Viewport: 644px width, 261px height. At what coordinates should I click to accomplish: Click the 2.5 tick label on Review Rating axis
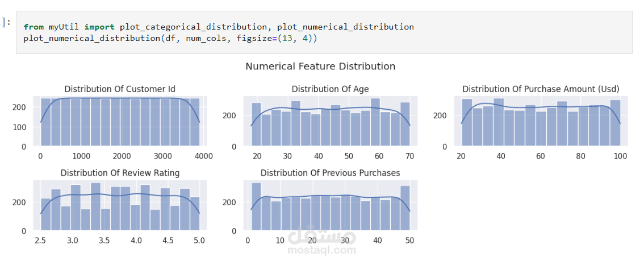41,240
